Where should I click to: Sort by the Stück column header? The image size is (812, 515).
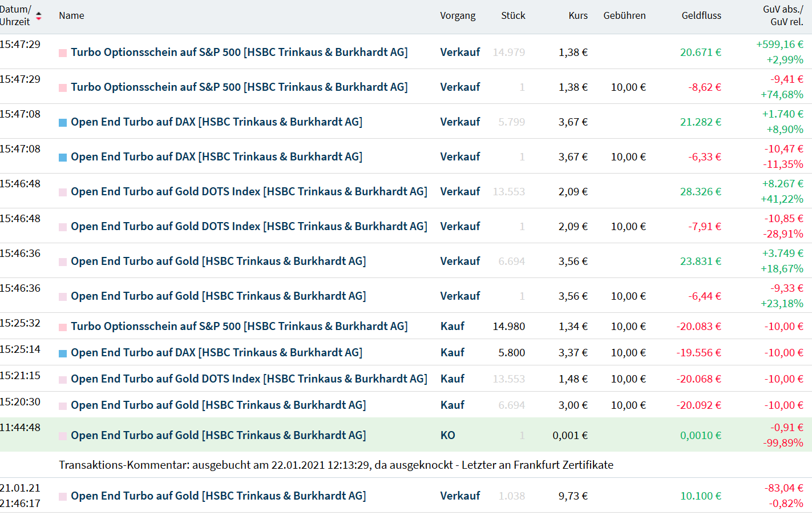click(513, 16)
